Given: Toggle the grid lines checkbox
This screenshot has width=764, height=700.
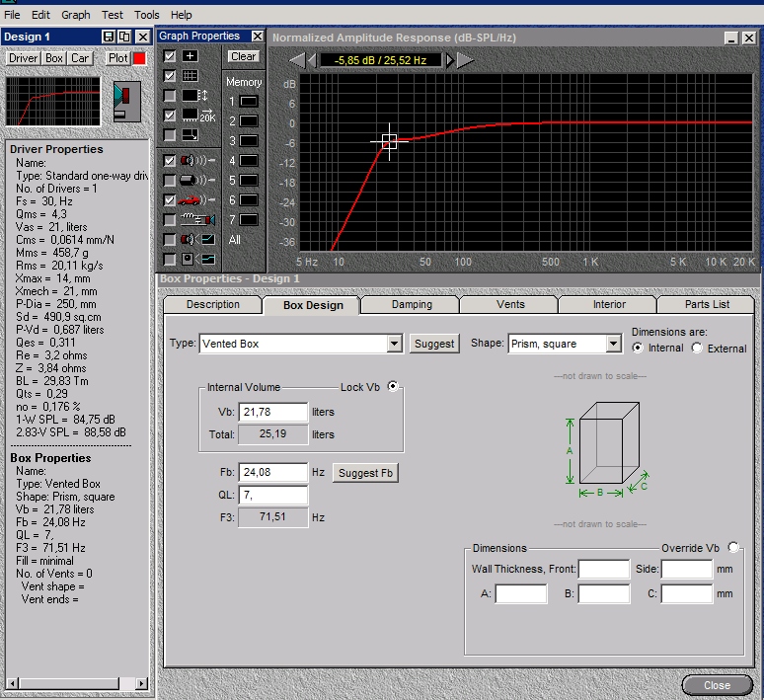Looking at the screenshot, I should (x=170, y=76).
